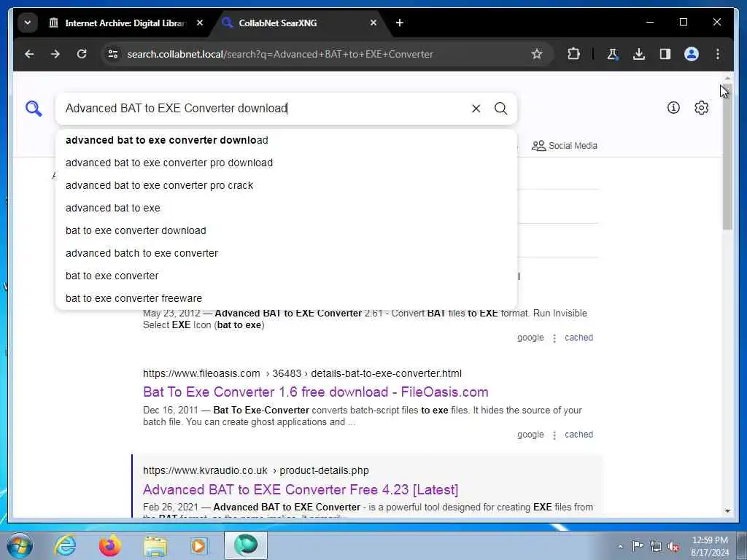Click google engine label on FileOasis result
Screen dimensions: 747x560
[530, 435]
